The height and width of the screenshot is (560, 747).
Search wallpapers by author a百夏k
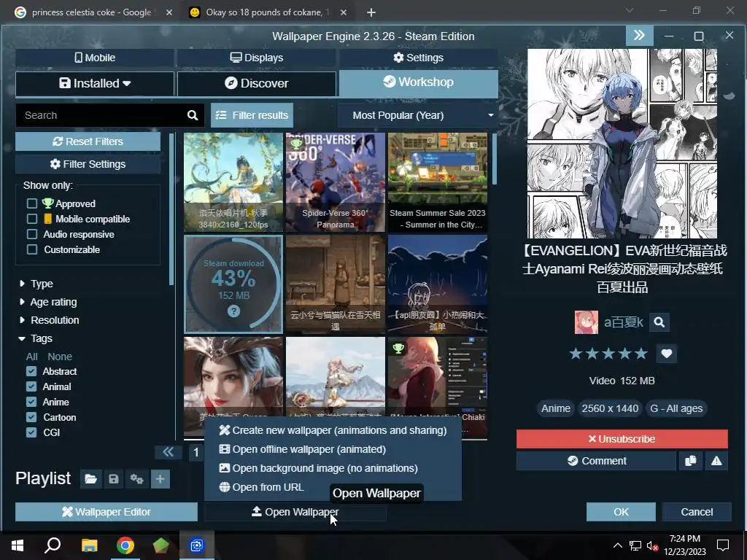click(x=659, y=322)
